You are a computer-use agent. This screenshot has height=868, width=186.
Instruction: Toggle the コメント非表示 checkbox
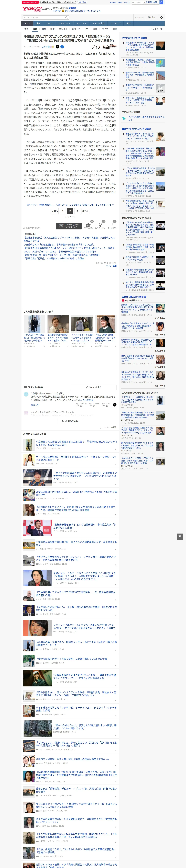[102, 427]
